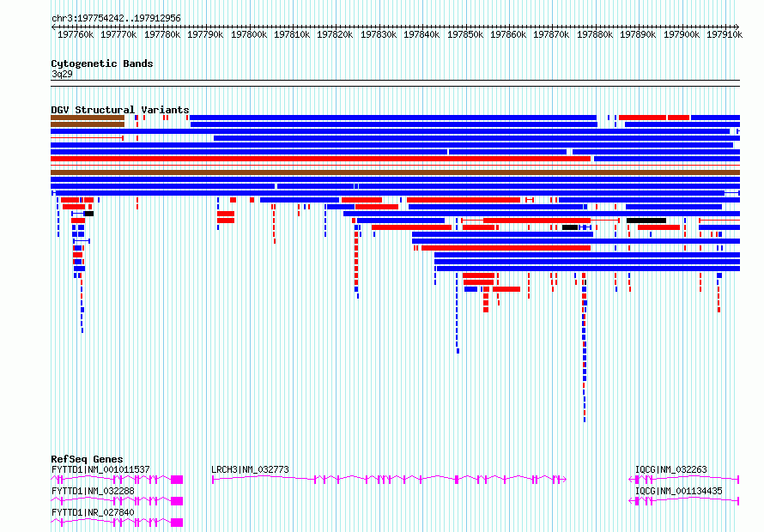Select the 197870k ruler position

point(551,34)
